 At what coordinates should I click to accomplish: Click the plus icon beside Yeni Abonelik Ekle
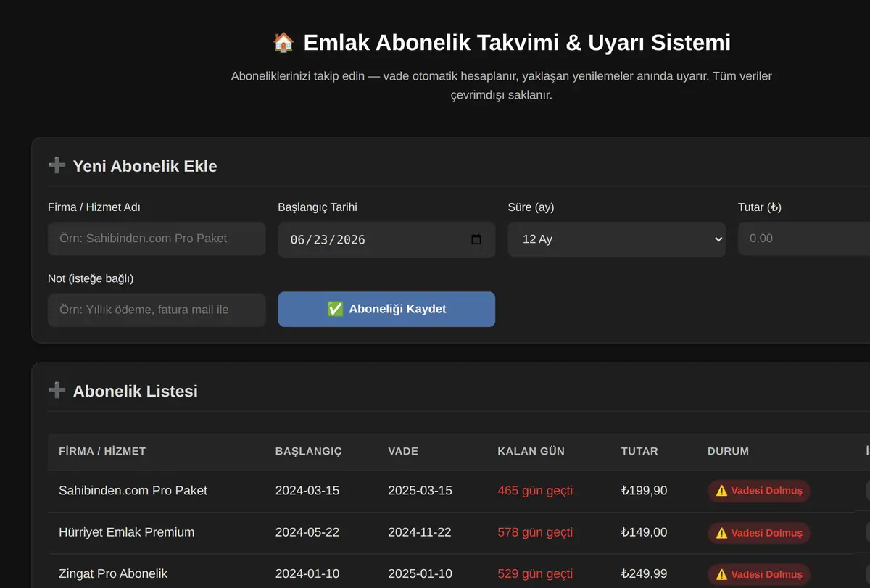(57, 166)
